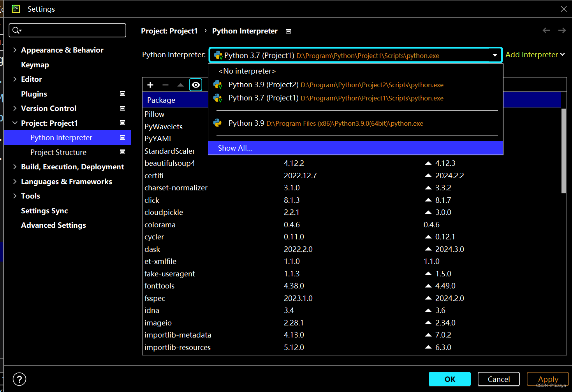Click the upgrade arrow for beautifulsoup4 4.12.3
The height and width of the screenshot is (392, 572).
[428, 163]
